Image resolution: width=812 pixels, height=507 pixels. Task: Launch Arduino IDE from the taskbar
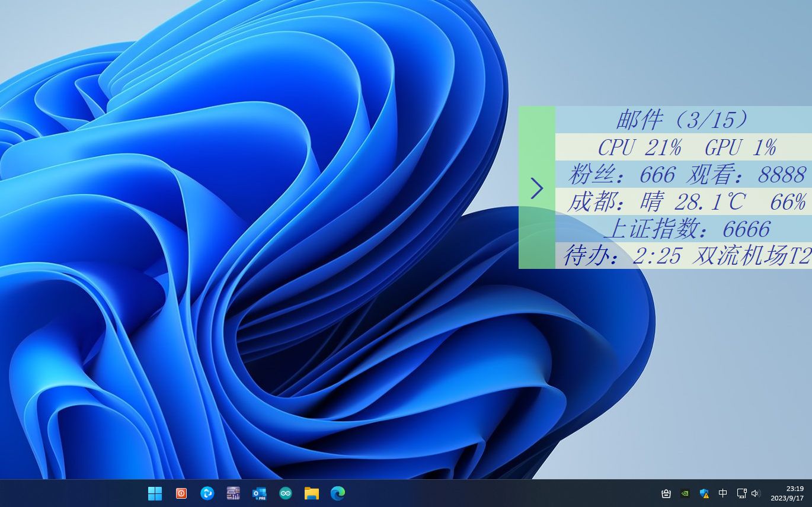point(285,493)
